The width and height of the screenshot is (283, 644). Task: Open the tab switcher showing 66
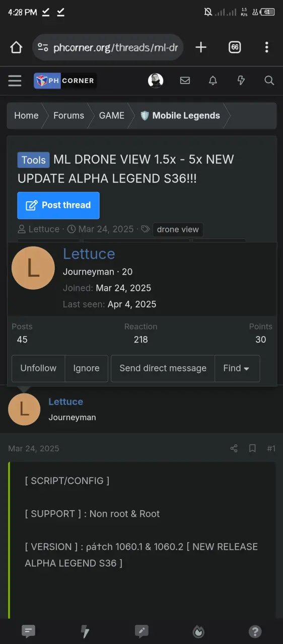(234, 47)
